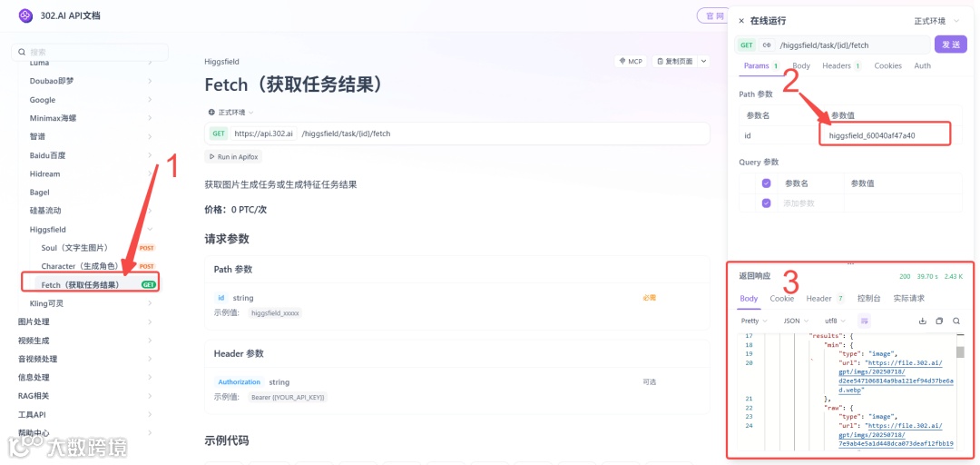Click the 302.AI logo icon
The height and width of the screenshot is (465, 980).
[25, 15]
